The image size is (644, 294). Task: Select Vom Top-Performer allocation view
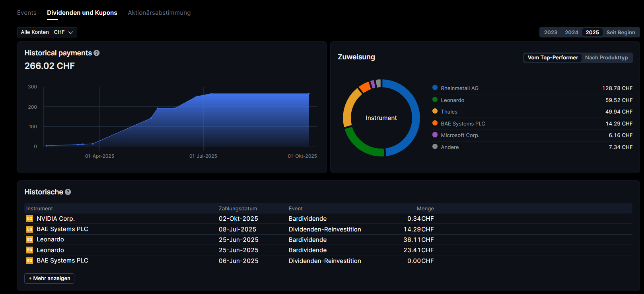(553, 58)
